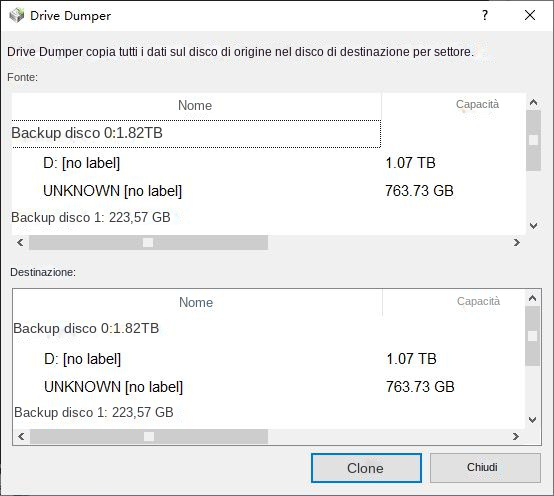
Task: Click the Drive Dumper app icon in title bar
Action: click(x=17, y=16)
